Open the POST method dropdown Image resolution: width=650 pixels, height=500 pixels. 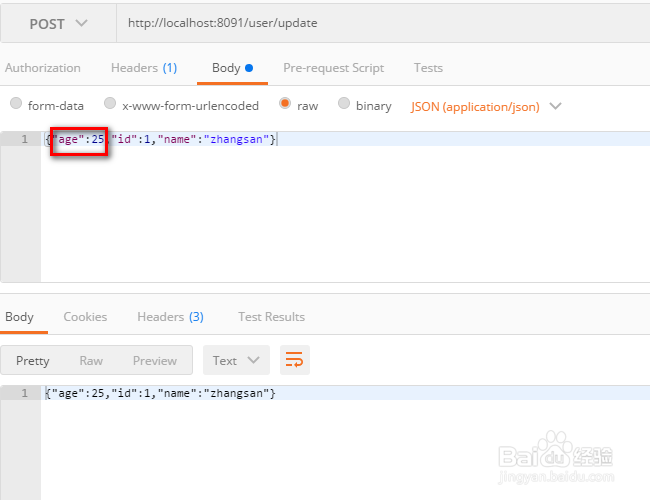point(58,24)
